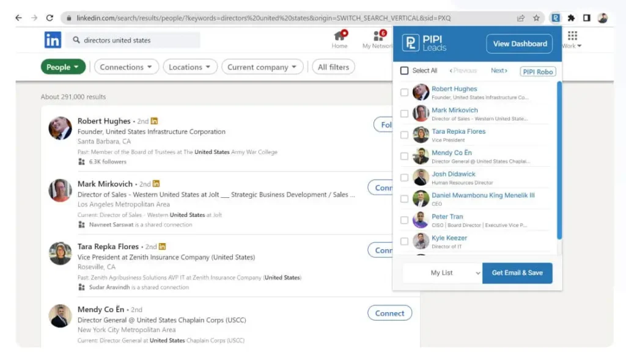Click Get Email & Save button

[x=517, y=273]
